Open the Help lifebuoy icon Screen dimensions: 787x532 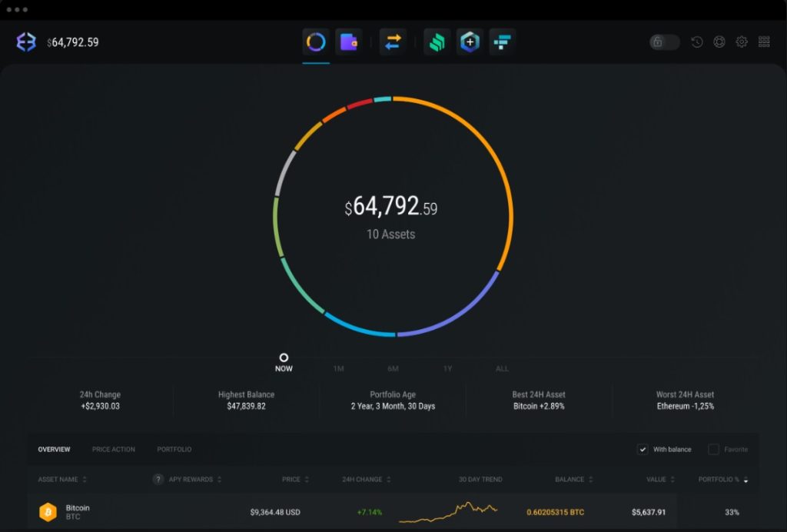pos(719,42)
